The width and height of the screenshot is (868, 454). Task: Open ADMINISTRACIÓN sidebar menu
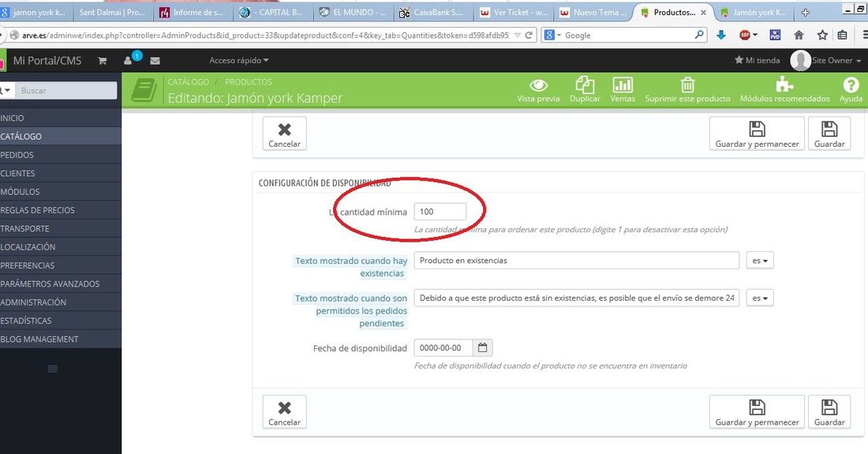pyautogui.click(x=60, y=302)
